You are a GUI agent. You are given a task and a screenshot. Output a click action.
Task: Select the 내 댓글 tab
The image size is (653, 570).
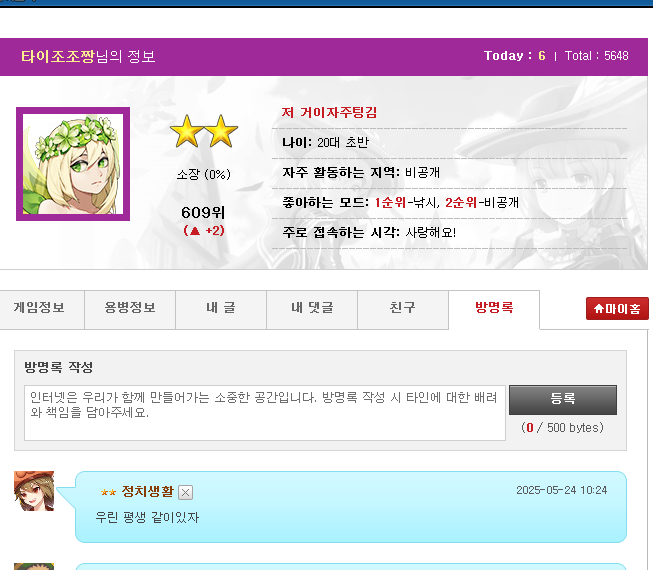point(312,310)
